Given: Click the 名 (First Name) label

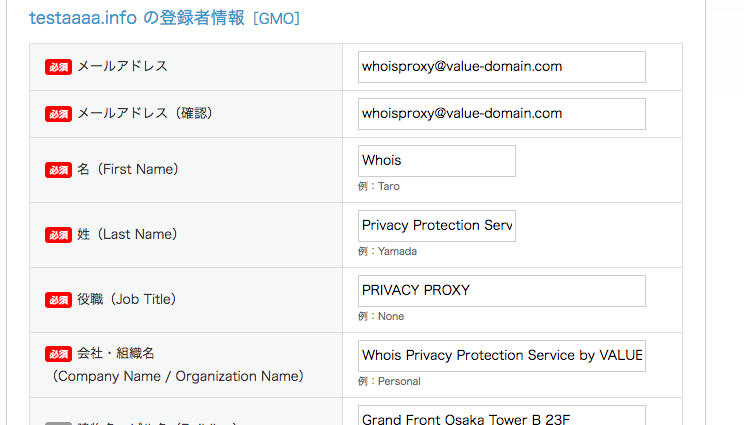Looking at the screenshot, I should 128,169.
